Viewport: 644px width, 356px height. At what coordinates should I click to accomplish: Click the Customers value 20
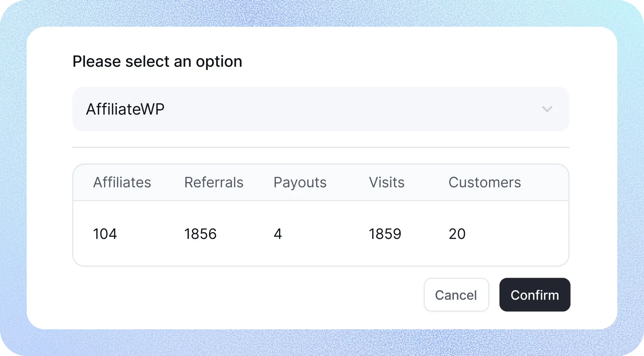tap(457, 234)
